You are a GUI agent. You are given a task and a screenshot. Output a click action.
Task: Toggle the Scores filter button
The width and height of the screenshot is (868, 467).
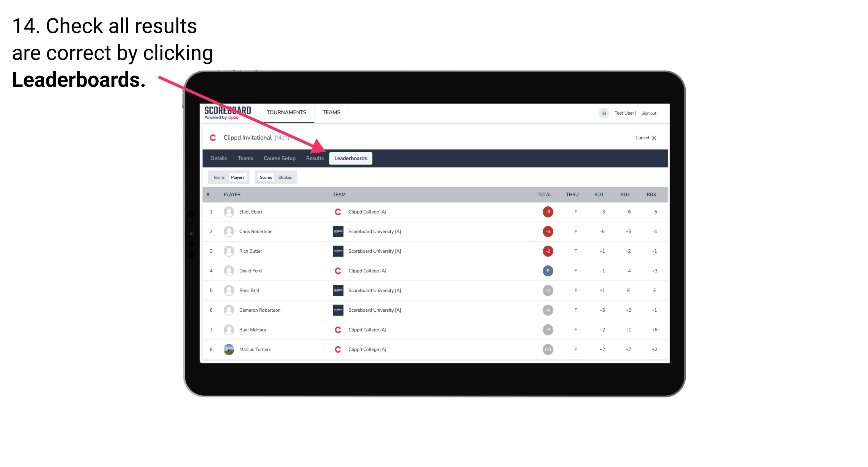[x=265, y=177]
